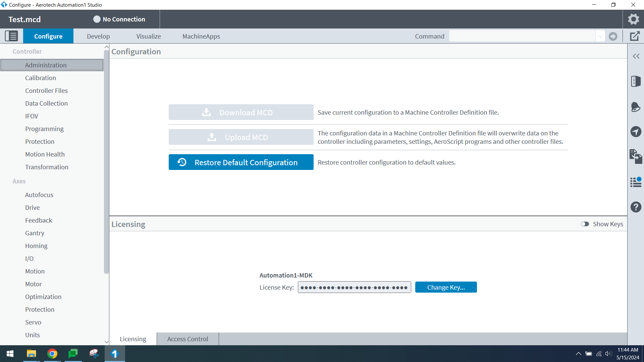
Task: Toggle the Show Keys switch
Action: point(585,224)
